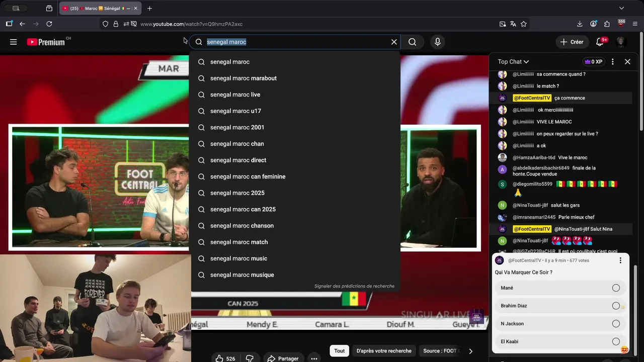This screenshot has height=362, width=644.
Task: View site security padlock info
Action: pos(116,24)
